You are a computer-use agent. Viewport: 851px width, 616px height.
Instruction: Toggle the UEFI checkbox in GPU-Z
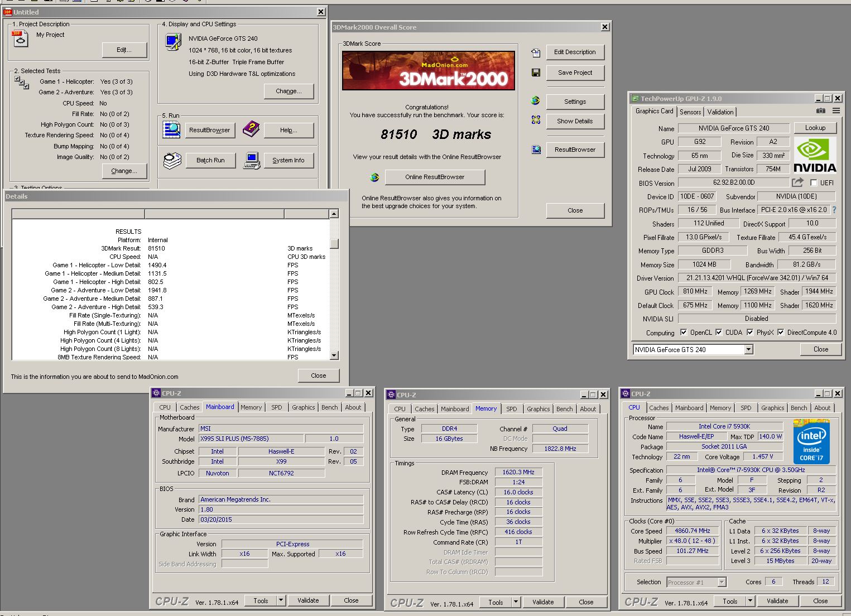tap(814, 183)
